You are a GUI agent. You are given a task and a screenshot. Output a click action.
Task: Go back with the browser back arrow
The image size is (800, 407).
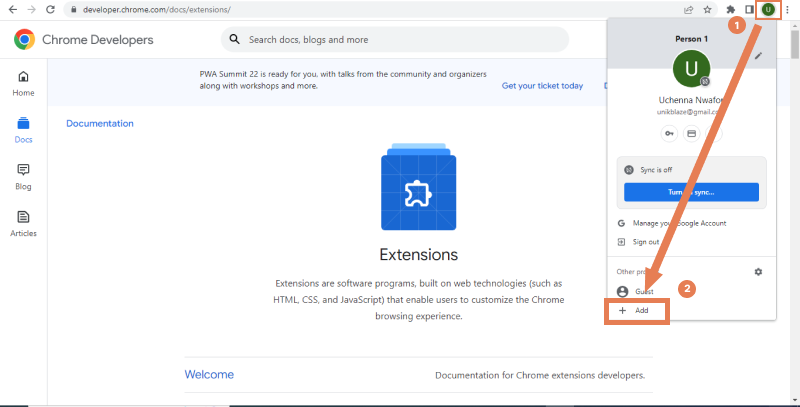(x=13, y=10)
